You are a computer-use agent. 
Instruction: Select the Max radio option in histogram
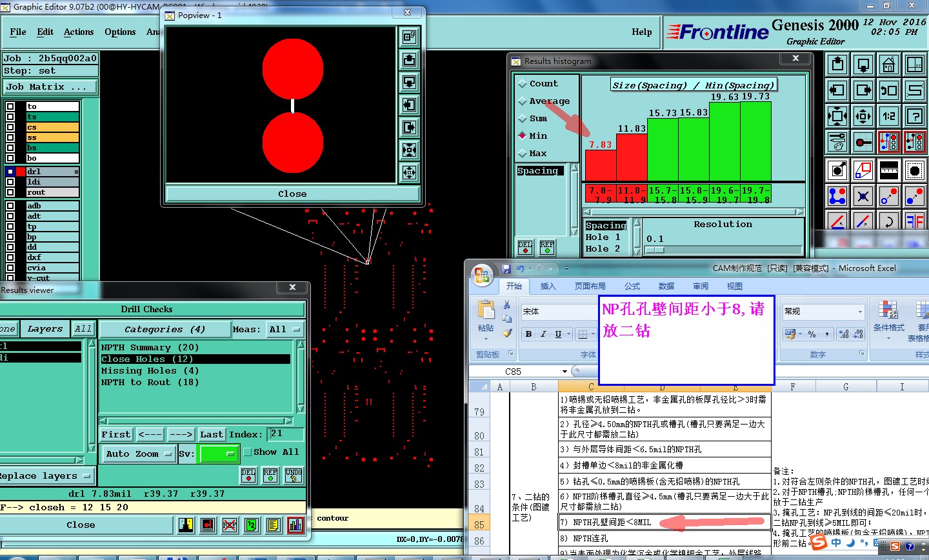click(x=532, y=154)
